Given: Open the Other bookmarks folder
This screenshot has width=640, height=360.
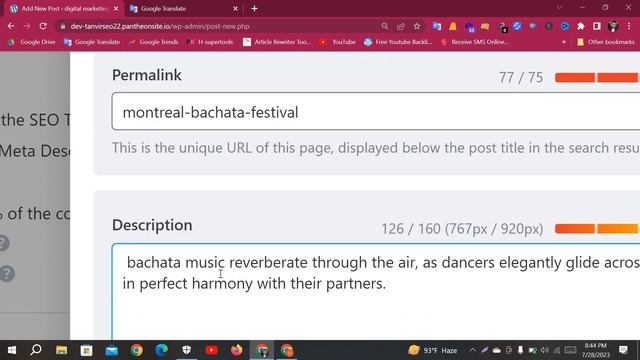Looking at the screenshot, I should [606, 42].
